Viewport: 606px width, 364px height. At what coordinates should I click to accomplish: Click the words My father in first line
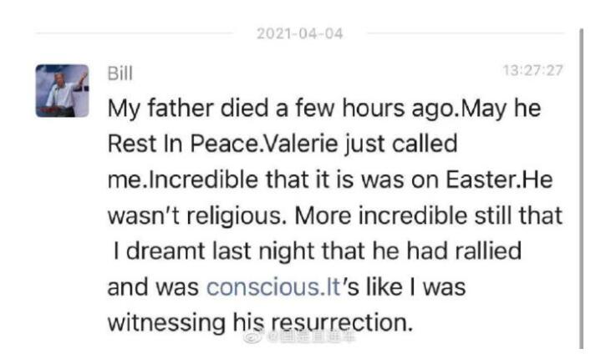pos(160,109)
